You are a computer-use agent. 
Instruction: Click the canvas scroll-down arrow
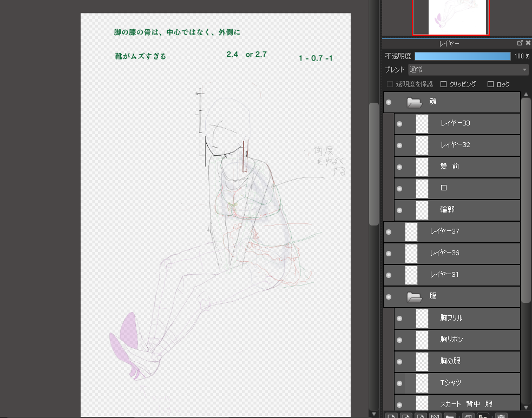[373, 414]
